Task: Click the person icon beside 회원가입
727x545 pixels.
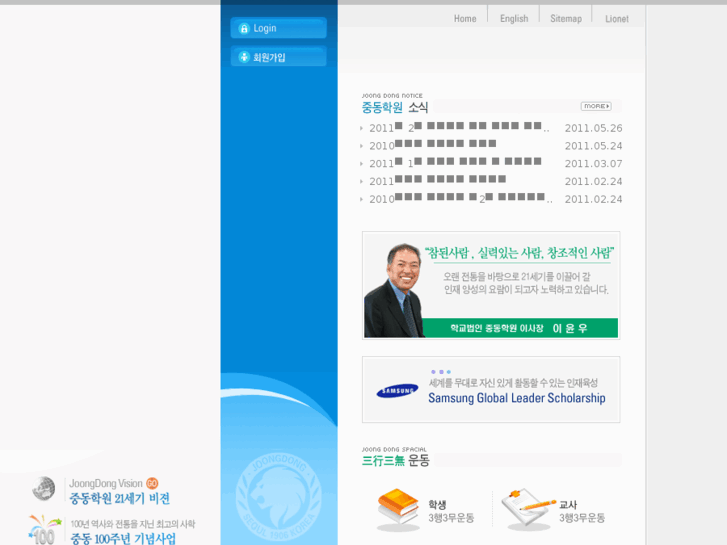Action: (244, 57)
